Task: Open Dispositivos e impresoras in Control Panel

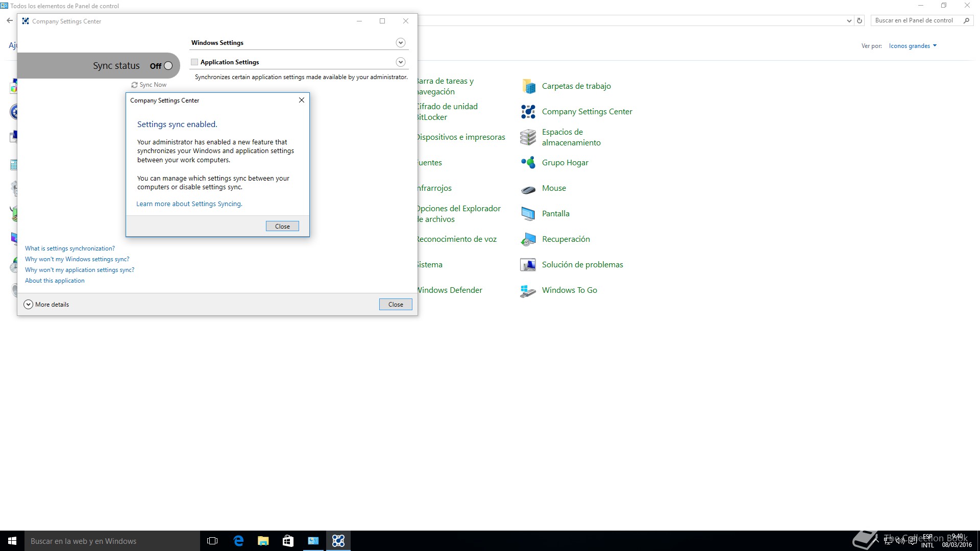Action: (x=461, y=137)
